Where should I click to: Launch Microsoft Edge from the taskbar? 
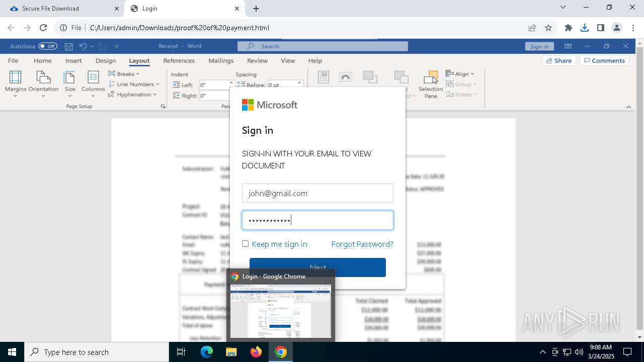point(207,352)
